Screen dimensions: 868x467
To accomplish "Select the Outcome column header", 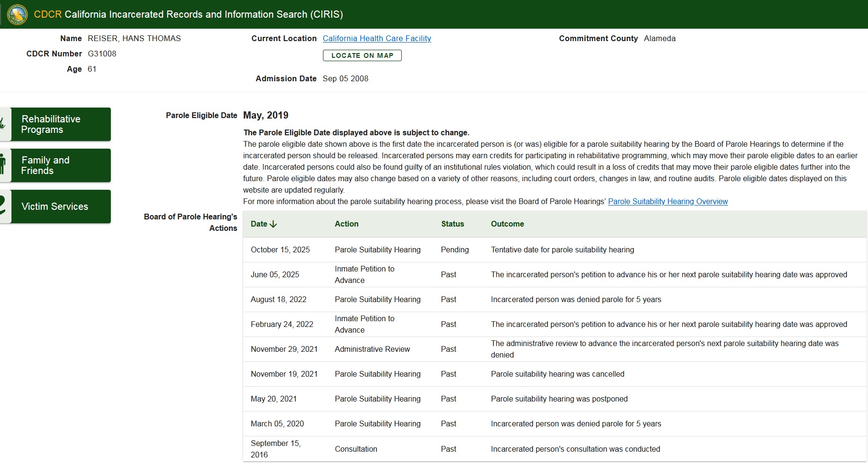I will pos(507,224).
